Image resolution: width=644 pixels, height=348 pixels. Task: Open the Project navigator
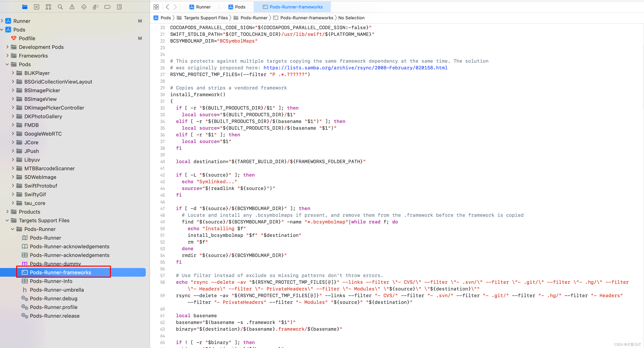[25, 7]
